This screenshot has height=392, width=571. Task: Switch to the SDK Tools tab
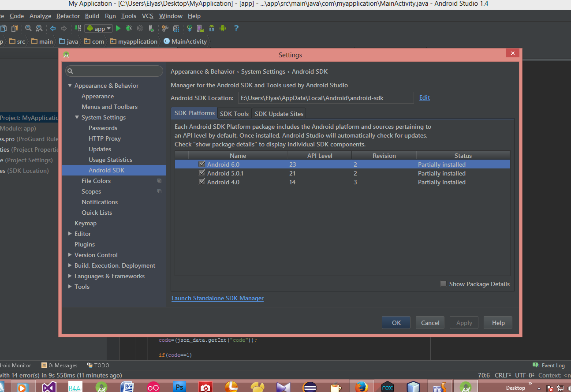coord(234,114)
